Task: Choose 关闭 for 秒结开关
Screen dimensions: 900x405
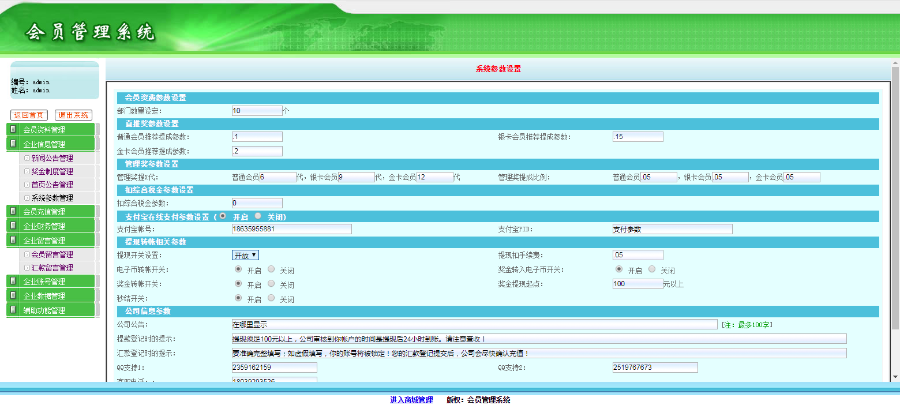Action: (x=271, y=298)
